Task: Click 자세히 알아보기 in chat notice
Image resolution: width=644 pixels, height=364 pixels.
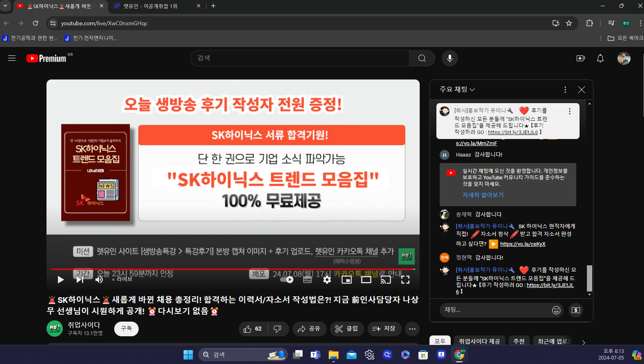Action: (483, 195)
